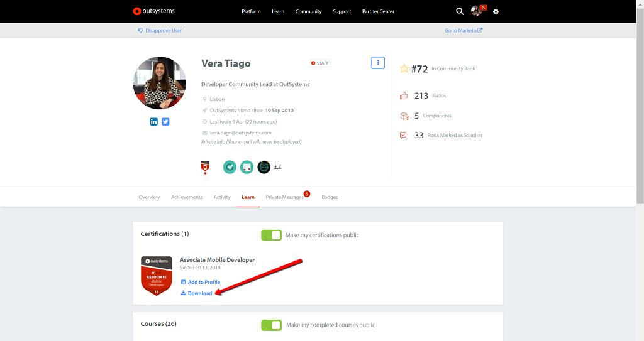Viewport: 644px width, 341px height.
Task: Click the red certification shield badge
Action: 205,167
